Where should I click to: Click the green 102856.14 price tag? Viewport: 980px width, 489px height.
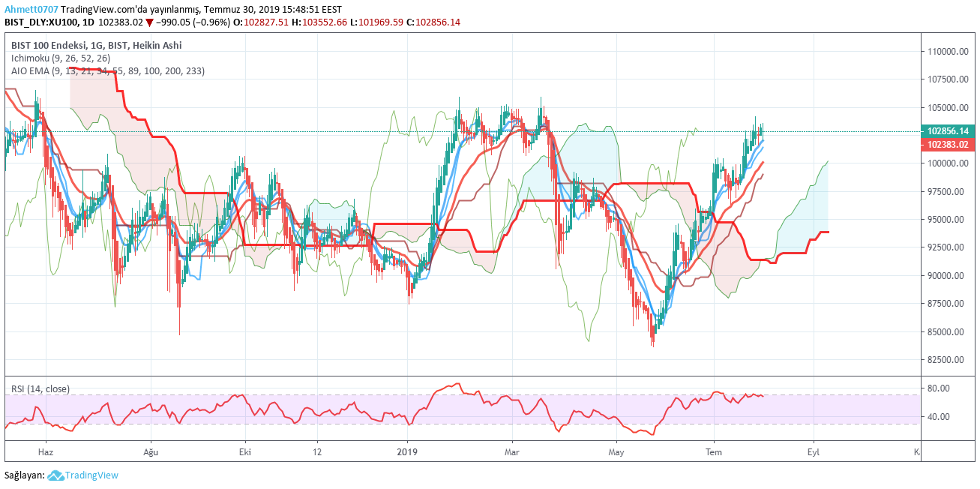click(x=949, y=130)
